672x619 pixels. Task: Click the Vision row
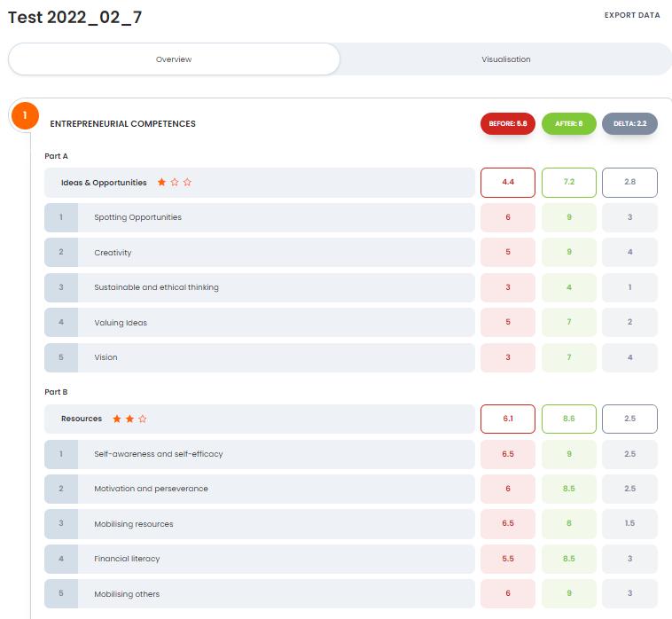259,357
